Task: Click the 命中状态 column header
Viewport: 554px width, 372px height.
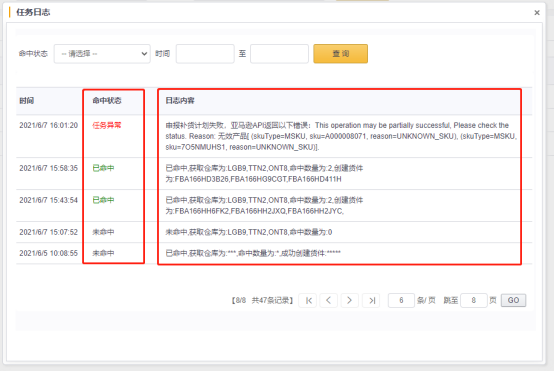Action: pos(107,101)
